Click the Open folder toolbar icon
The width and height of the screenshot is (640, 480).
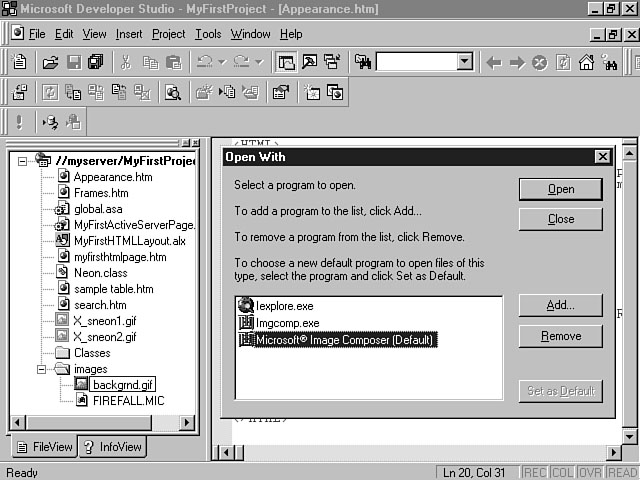pos(50,62)
